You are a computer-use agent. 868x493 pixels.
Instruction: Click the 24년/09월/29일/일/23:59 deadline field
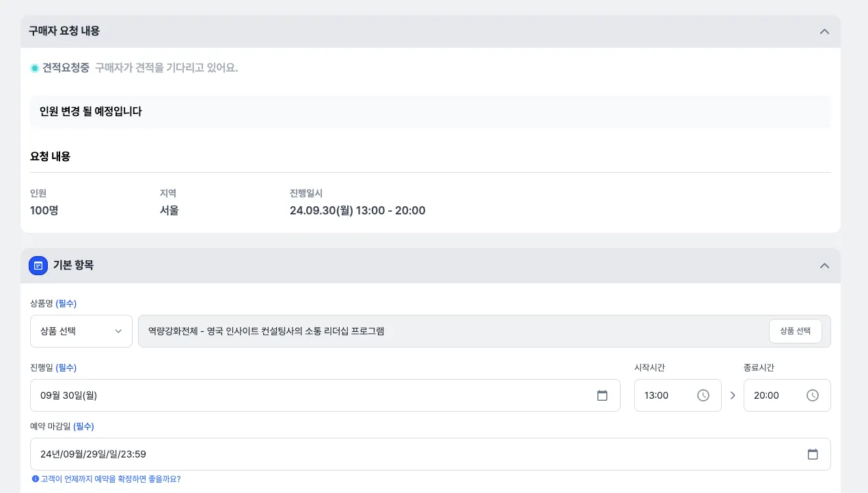[x=410, y=454]
